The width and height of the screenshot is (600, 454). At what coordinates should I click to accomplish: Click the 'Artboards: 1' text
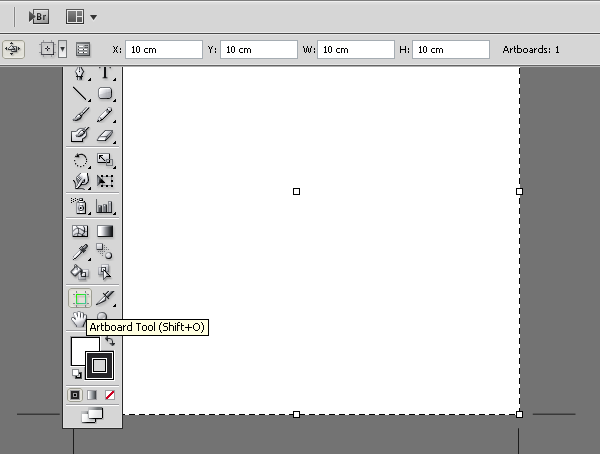click(x=531, y=50)
